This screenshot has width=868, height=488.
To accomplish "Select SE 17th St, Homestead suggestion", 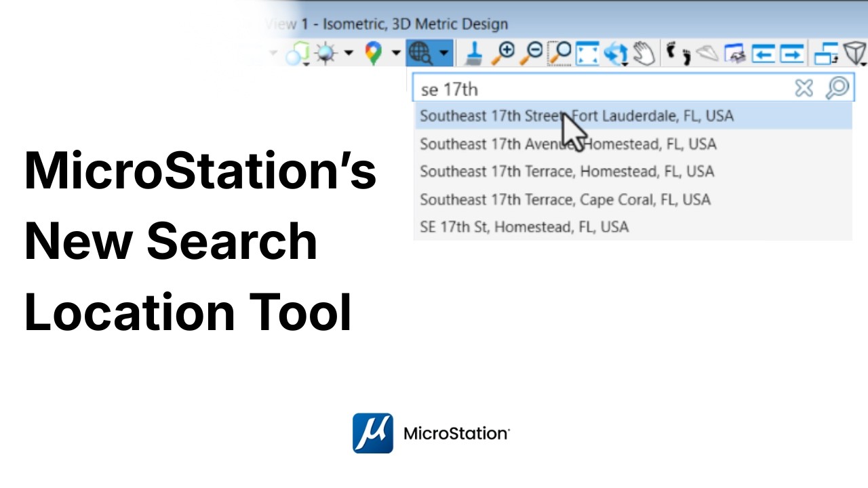I will tap(633, 226).
